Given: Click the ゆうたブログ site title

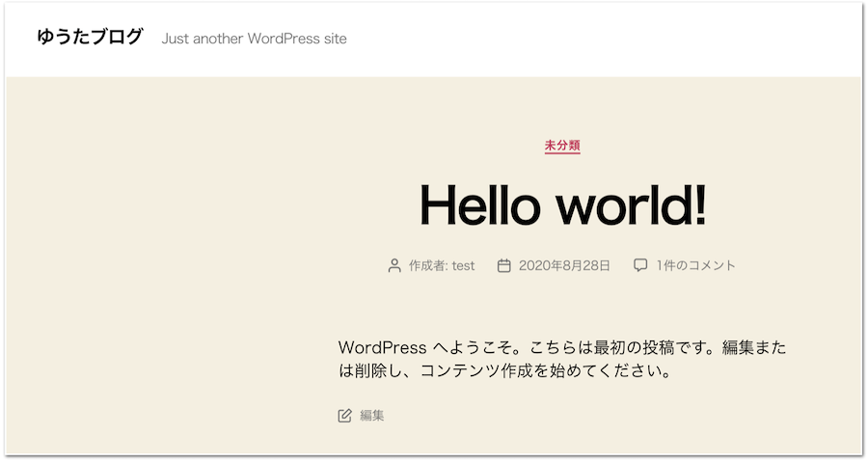Looking at the screenshot, I should pos(90,38).
